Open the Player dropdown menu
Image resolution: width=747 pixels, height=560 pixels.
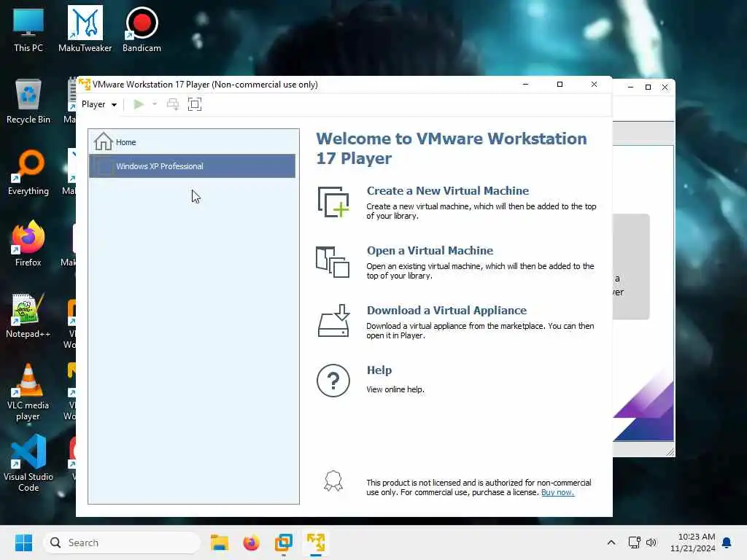coord(99,104)
